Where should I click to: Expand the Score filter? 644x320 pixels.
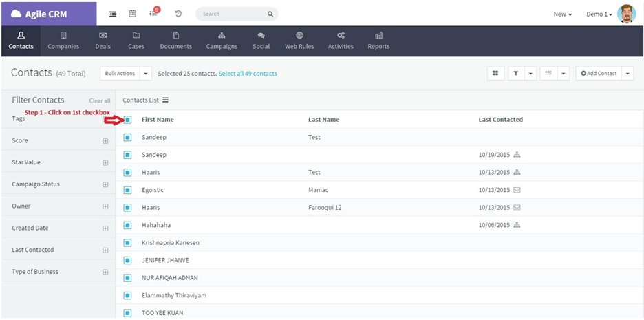click(x=105, y=141)
